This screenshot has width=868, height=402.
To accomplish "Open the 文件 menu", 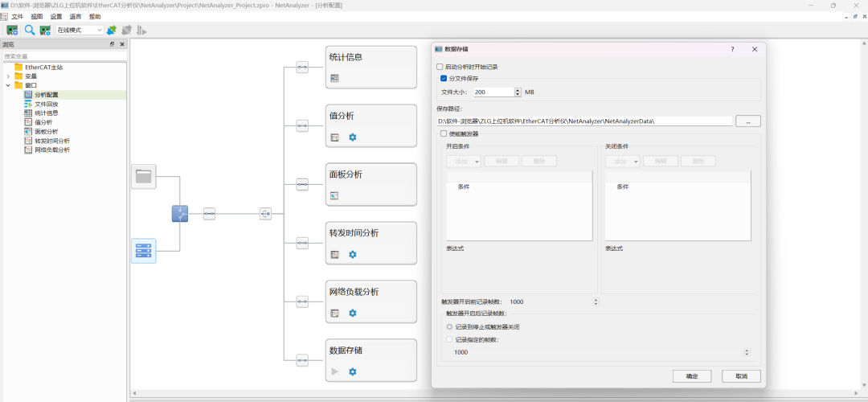I will (x=18, y=17).
